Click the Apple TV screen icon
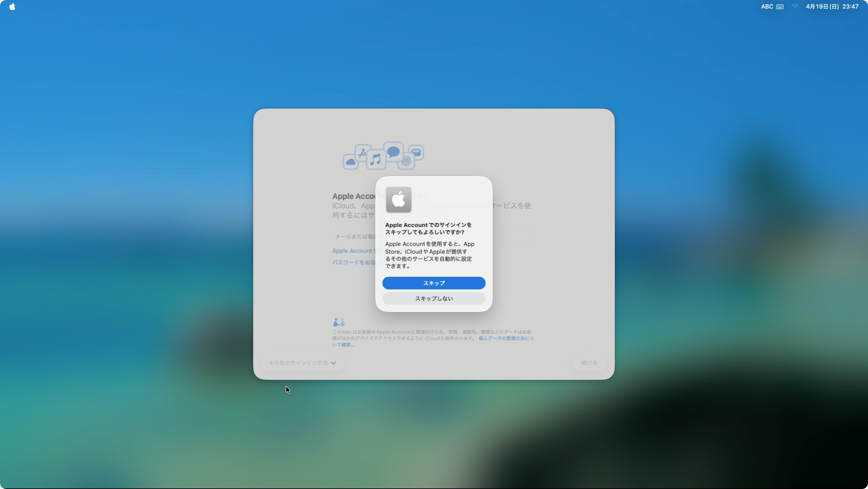The height and width of the screenshot is (489, 868). click(416, 152)
